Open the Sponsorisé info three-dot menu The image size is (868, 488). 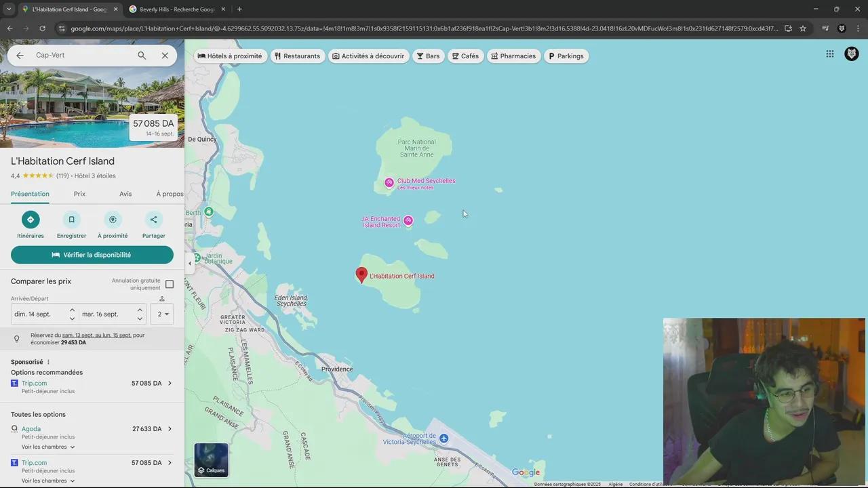(48, 362)
